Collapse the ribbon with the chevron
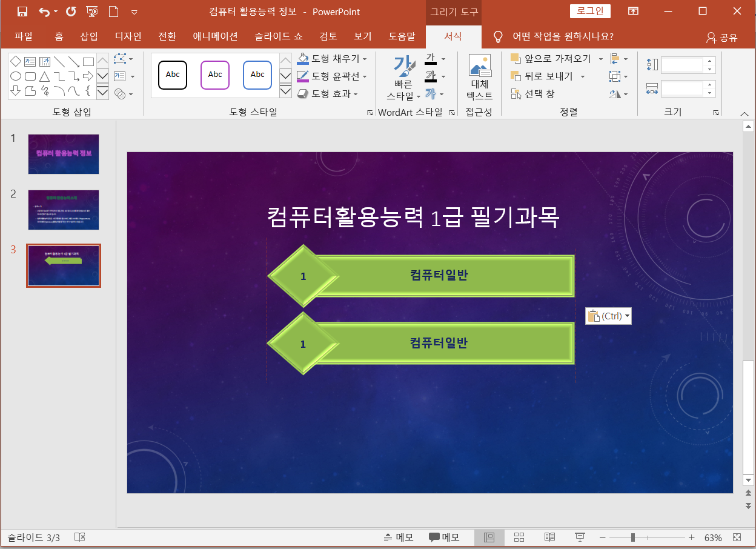This screenshot has width=756, height=549. (x=744, y=113)
